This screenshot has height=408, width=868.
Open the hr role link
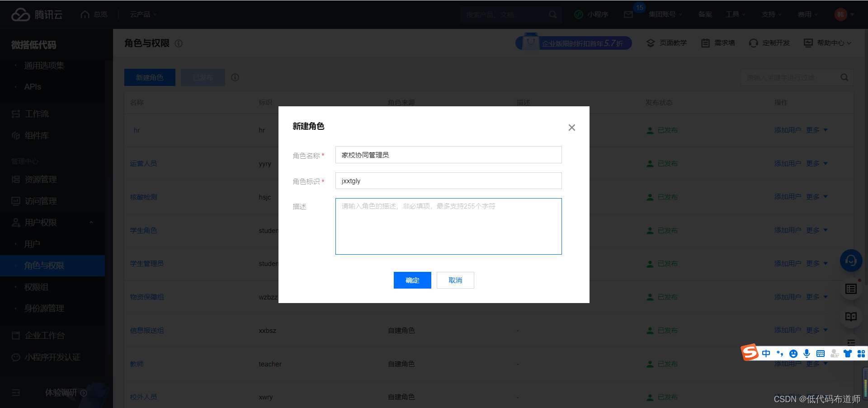tap(137, 130)
